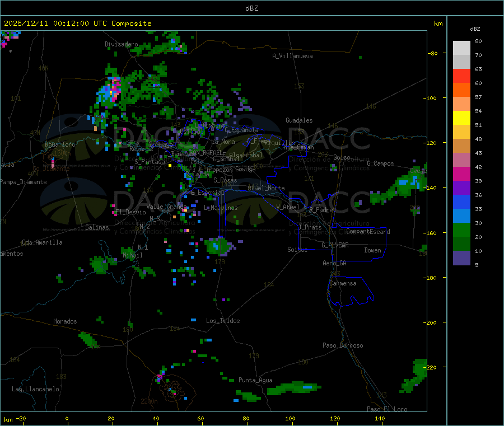Click the Soitue map label

(297, 250)
